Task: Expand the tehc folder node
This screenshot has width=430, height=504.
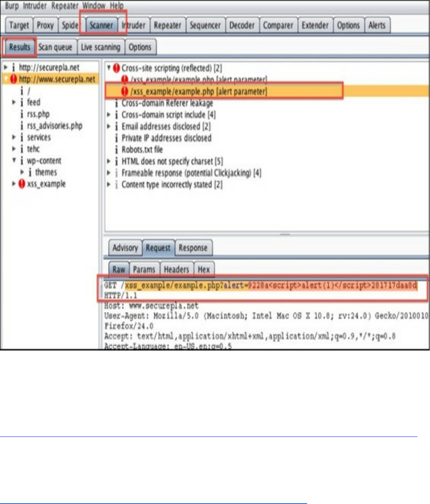Action: coord(14,149)
